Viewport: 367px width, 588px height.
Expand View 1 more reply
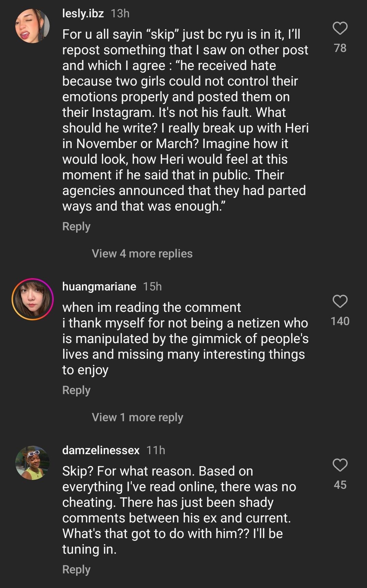137,417
